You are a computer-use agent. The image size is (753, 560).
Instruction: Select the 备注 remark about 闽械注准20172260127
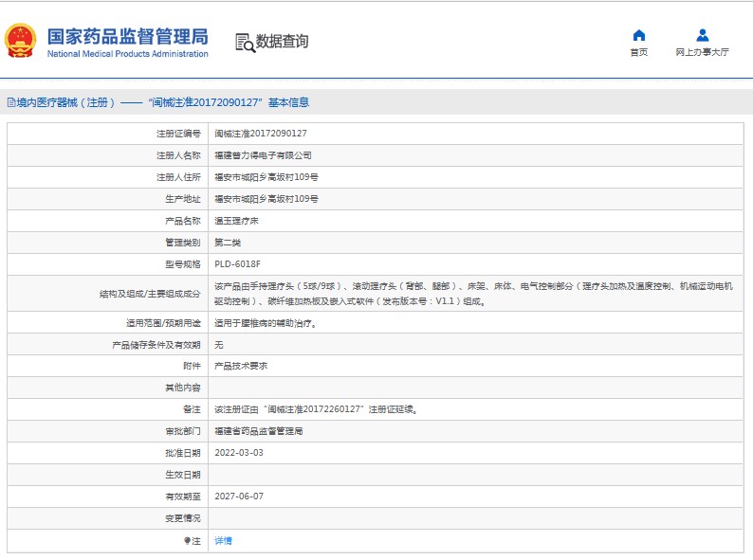pyautogui.click(x=316, y=409)
